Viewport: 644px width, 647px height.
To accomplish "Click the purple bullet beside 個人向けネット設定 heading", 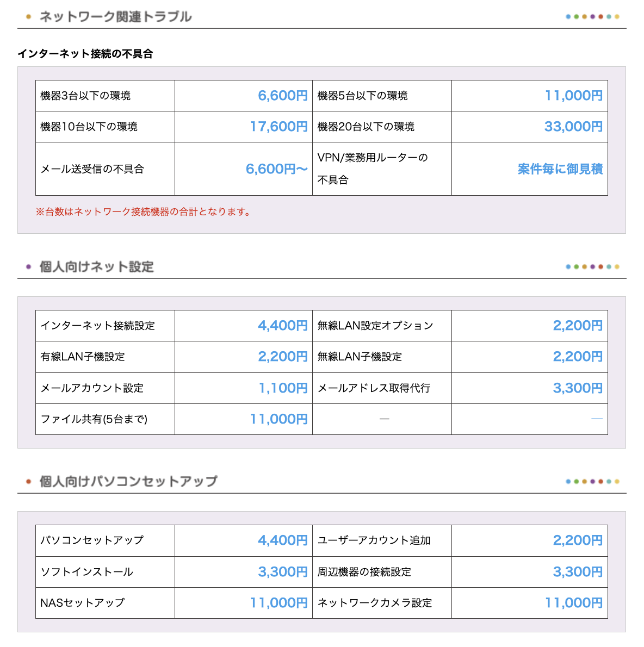I will pos(28,267).
